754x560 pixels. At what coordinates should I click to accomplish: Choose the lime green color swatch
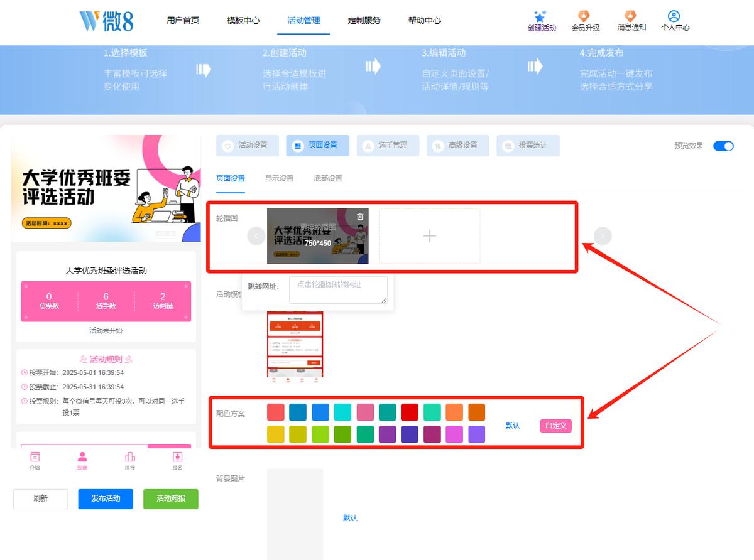click(x=320, y=434)
